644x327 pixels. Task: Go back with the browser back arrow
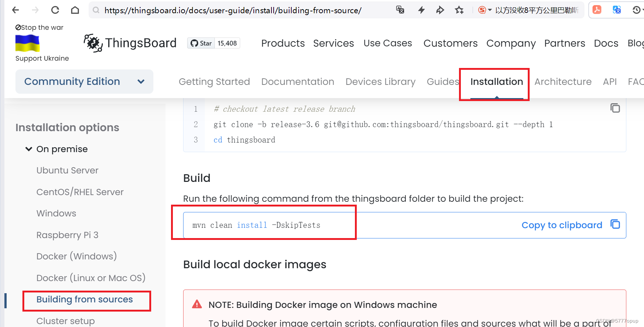pos(15,10)
